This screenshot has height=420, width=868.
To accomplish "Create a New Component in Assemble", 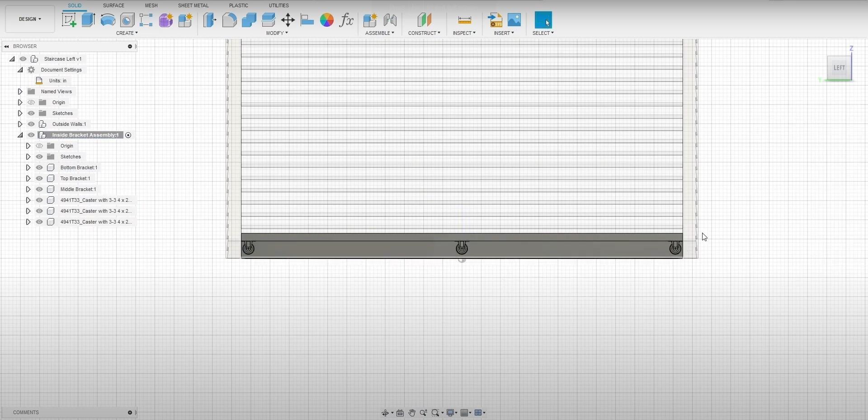I will point(370,20).
